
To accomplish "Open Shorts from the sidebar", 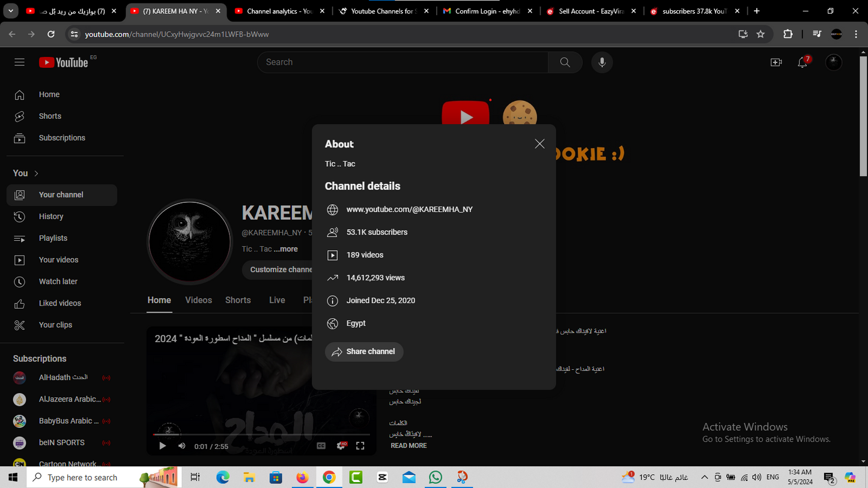I will (x=50, y=116).
